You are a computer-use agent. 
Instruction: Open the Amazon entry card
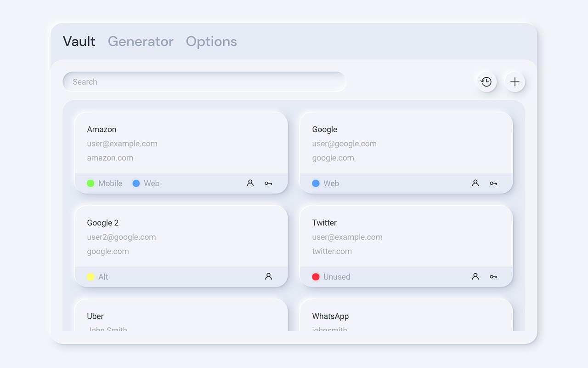[181, 144]
